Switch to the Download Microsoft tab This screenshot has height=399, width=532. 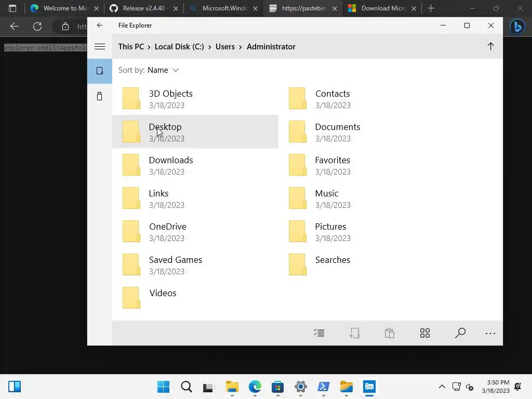coord(382,8)
